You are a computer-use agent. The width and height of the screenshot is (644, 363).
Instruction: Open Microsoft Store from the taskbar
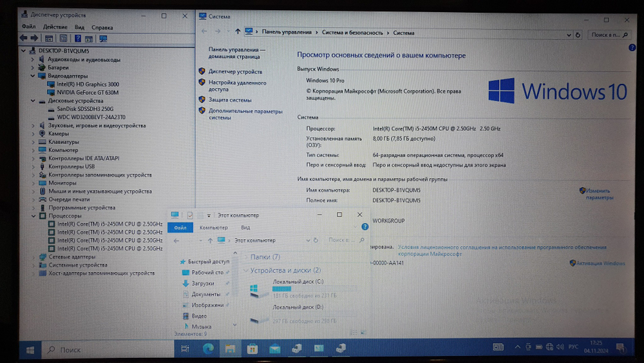click(252, 349)
